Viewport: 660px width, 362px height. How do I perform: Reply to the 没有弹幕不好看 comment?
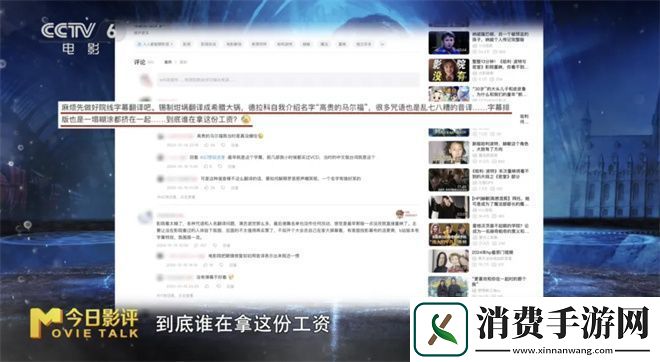coord(230,286)
